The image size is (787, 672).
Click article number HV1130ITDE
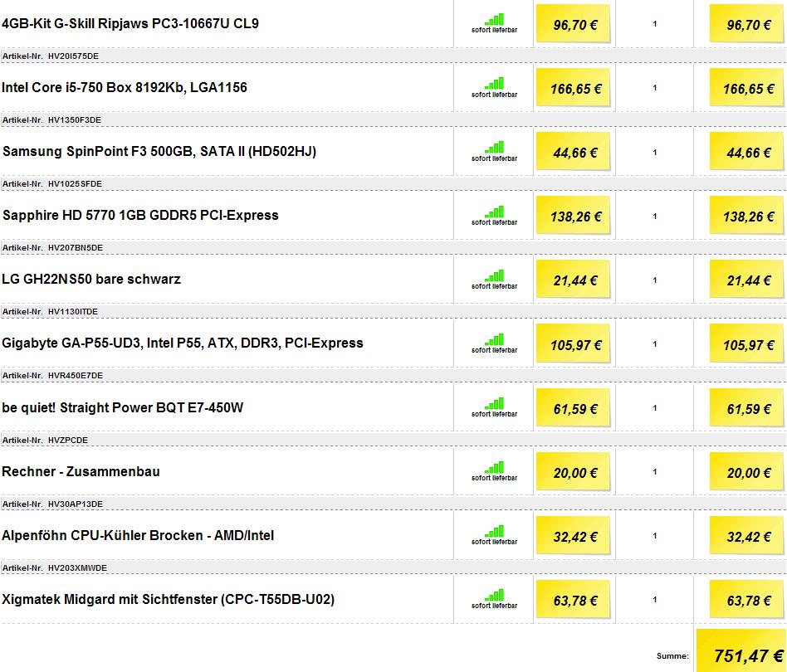[x=73, y=311]
